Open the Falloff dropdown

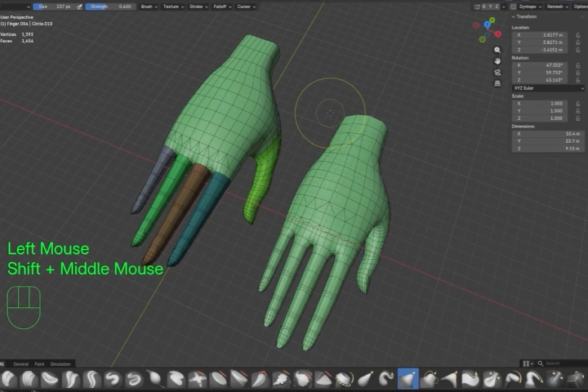[x=222, y=7]
